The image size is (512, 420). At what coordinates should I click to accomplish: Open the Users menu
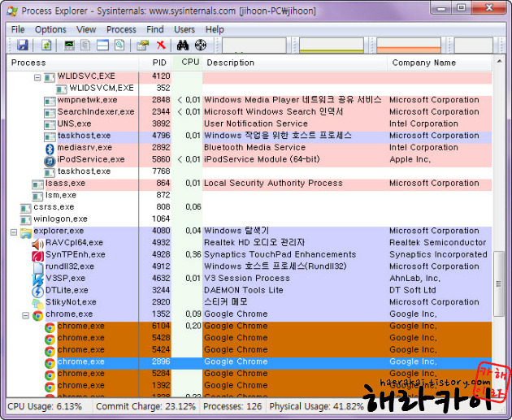click(x=184, y=30)
